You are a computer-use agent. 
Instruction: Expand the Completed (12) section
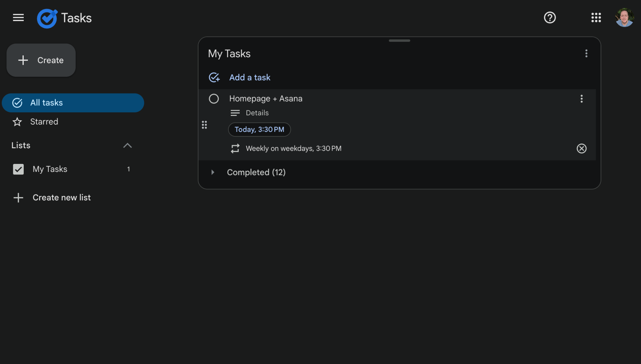click(x=212, y=172)
